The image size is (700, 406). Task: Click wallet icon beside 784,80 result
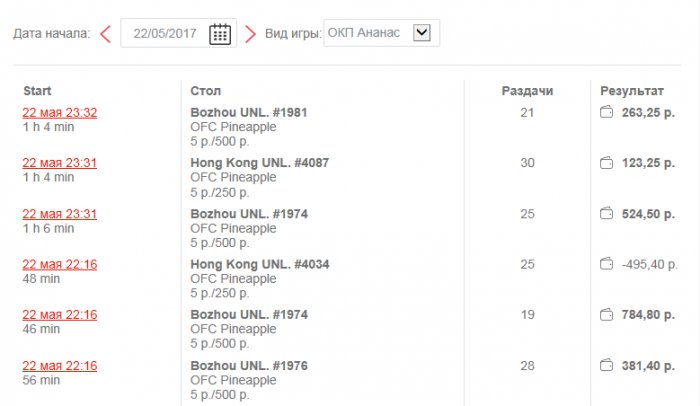click(605, 315)
